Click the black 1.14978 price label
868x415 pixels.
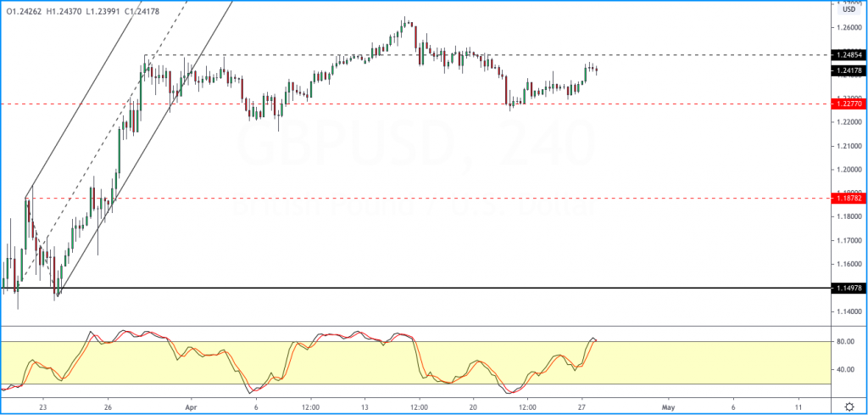(x=849, y=288)
